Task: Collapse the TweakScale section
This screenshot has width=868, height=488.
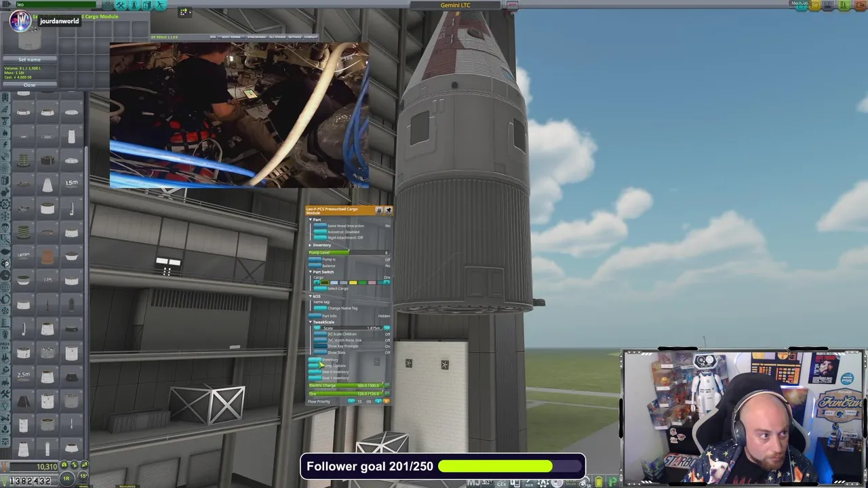Action: pyautogui.click(x=323, y=322)
